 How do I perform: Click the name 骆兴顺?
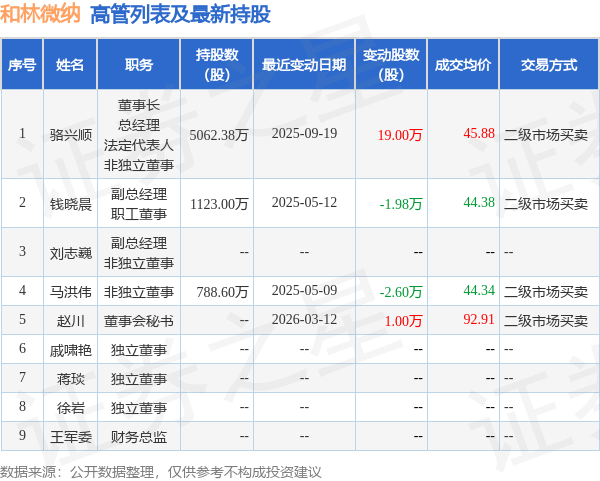click(71, 135)
